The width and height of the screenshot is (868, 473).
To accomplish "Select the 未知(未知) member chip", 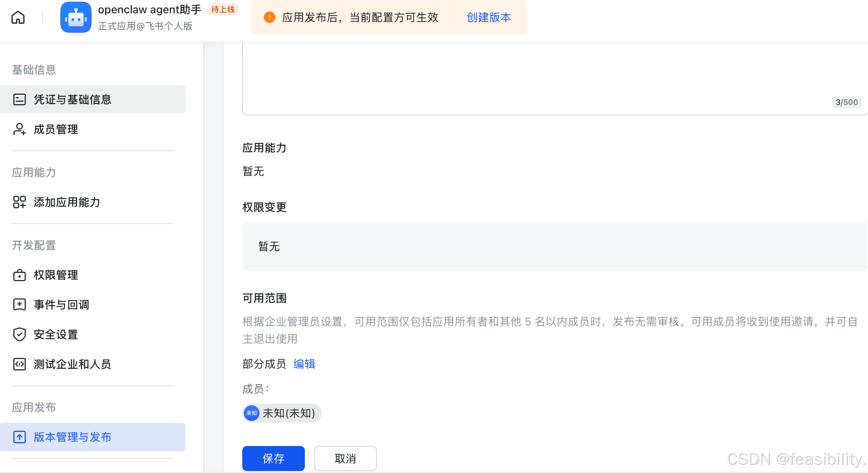I will pyautogui.click(x=281, y=413).
